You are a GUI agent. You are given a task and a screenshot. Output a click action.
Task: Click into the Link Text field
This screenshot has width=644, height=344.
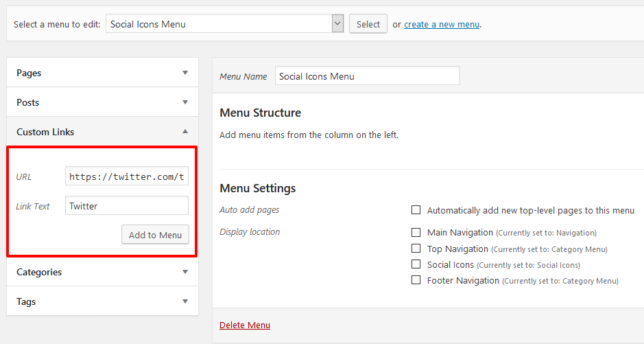[127, 206]
